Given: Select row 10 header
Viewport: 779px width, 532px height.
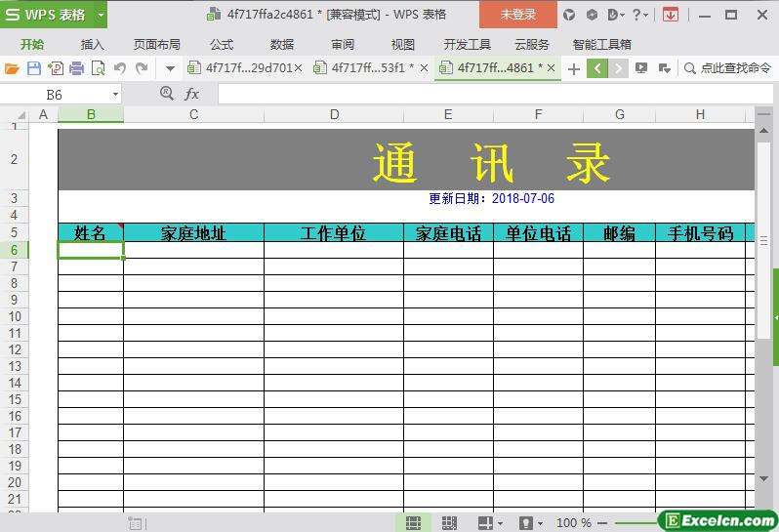Looking at the screenshot, I should (x=15, y=316).
